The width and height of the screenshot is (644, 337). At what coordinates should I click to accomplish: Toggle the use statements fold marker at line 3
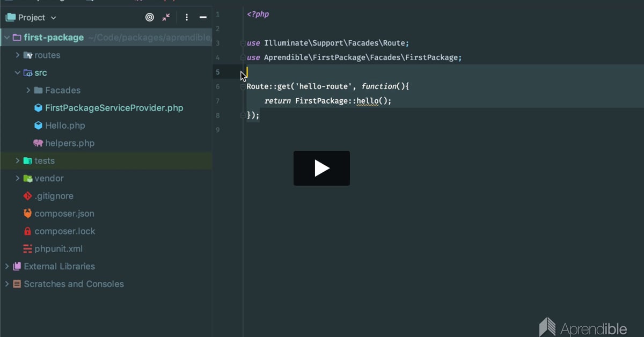(243, 43)
